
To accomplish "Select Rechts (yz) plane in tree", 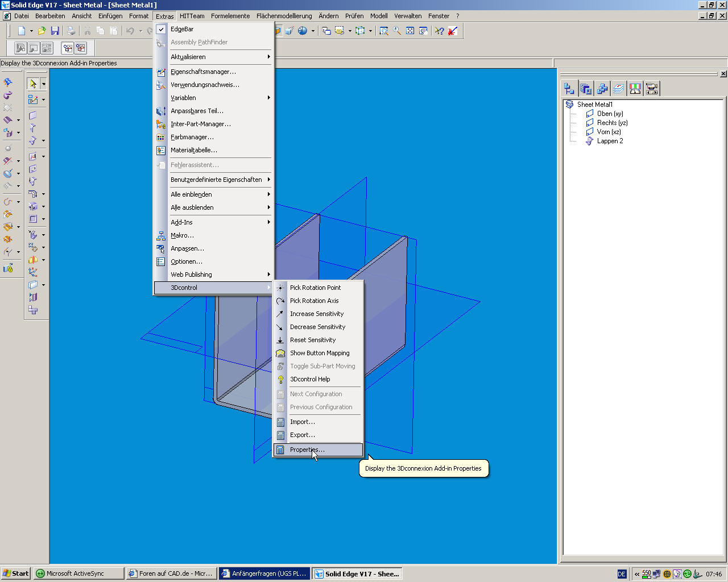I will click(612, 123).
